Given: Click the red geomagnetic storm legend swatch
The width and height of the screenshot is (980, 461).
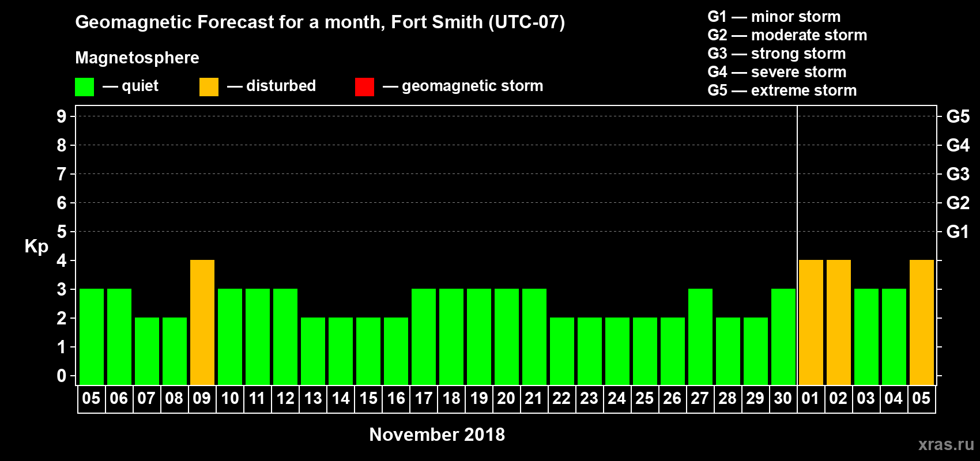Looking at the screenshot, I should 364,87.
